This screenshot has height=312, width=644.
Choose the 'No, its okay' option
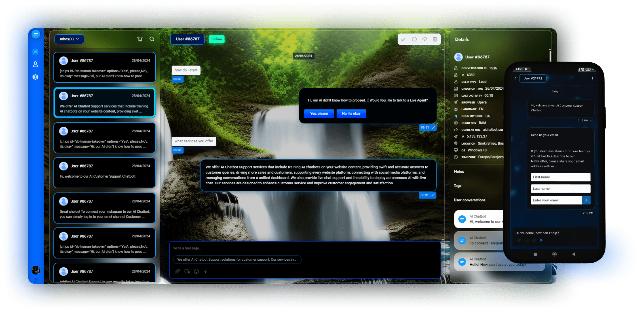351,113
